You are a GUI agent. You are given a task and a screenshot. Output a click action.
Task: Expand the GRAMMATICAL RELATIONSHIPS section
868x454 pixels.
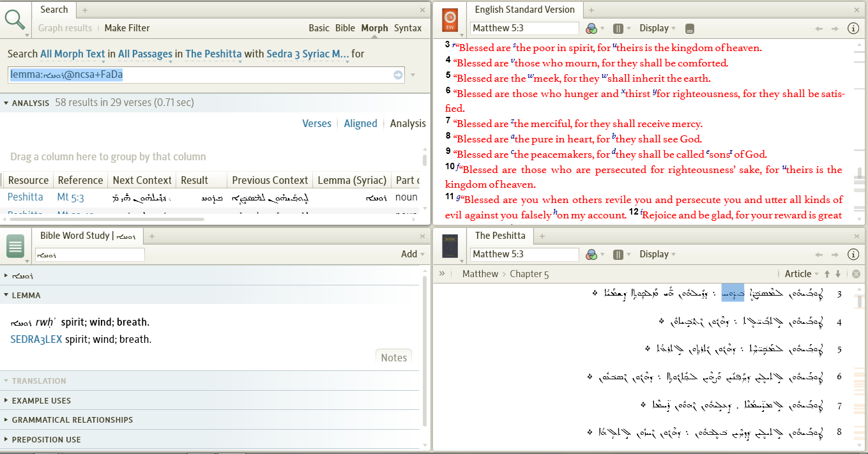pyautogui.click(x=6, y=420)
